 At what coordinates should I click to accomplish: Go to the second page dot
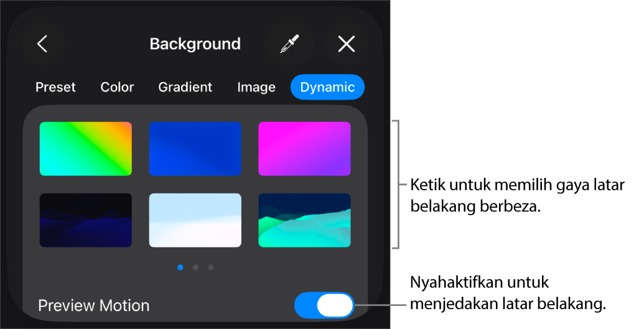pos(195,267)
